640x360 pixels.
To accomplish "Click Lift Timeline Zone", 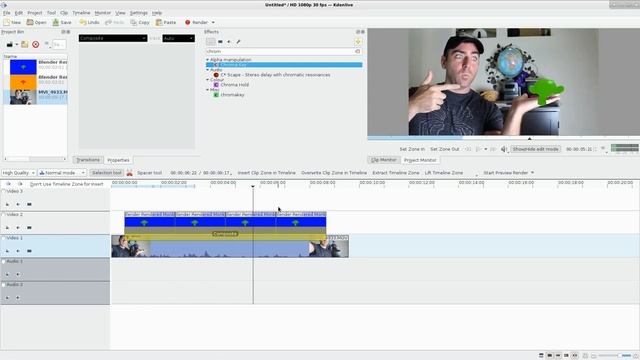I will pyautogui.click(x=444, y=173).
